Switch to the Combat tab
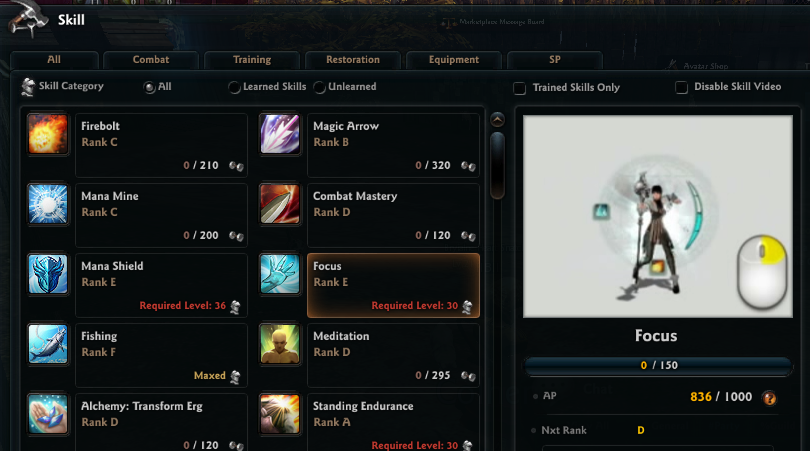Viewport: 810px width, 451px height. click(x=151, y=60)
